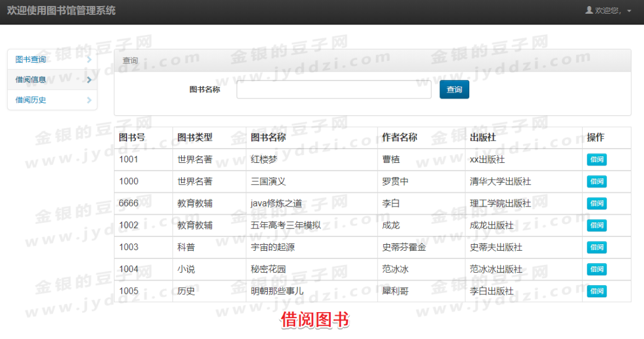Click the book title 红楼梦
The width and height of the screenshot is (644, 339).
tap(264, 159)
